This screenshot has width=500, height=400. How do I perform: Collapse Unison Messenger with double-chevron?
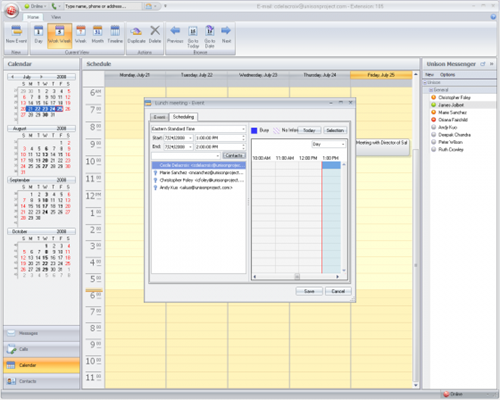tap(491, 64)
